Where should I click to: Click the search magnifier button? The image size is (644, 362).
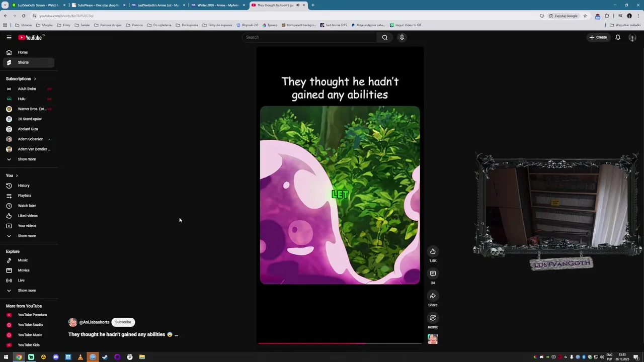point(385,37)
